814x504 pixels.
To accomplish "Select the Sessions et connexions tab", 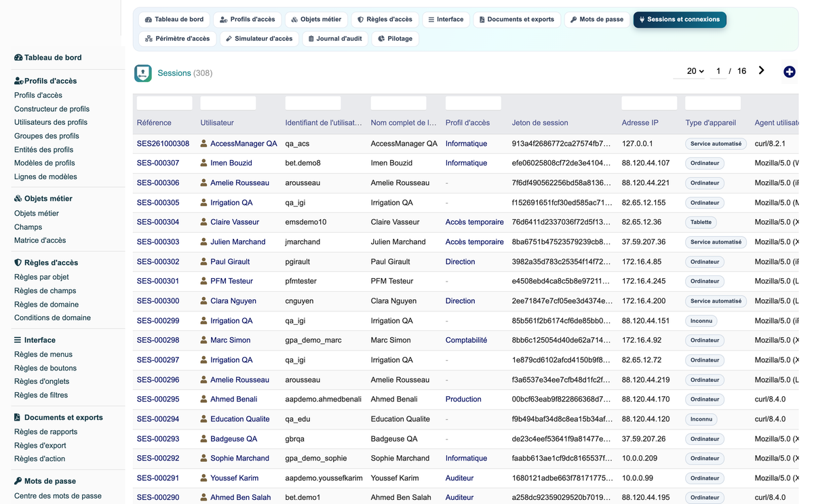I will point(680,20).
